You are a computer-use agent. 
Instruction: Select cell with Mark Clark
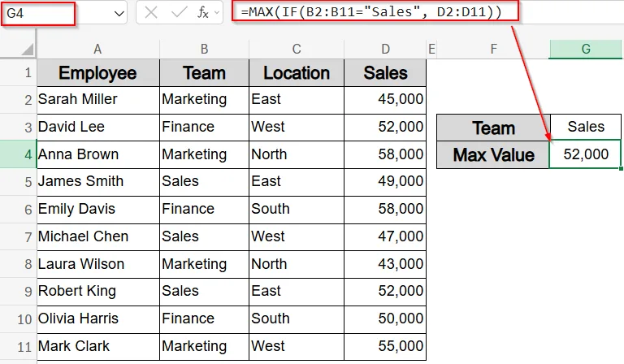(97, 346)
